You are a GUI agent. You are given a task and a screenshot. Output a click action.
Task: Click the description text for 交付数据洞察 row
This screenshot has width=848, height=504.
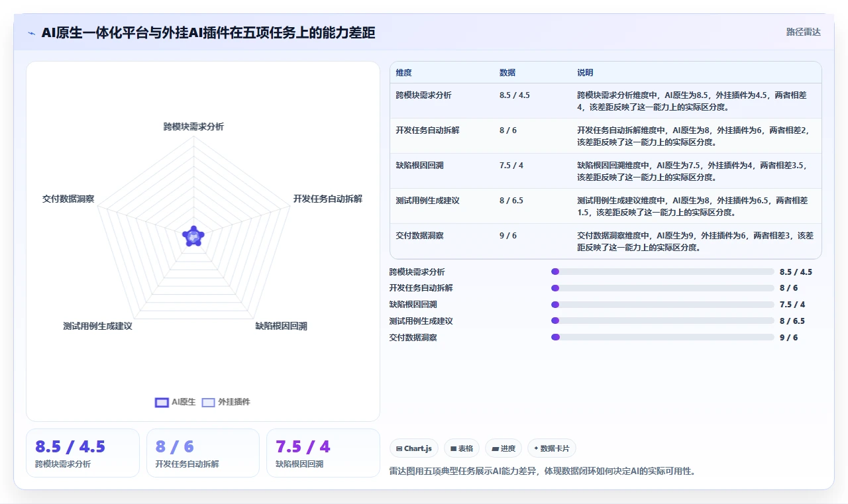695,242
